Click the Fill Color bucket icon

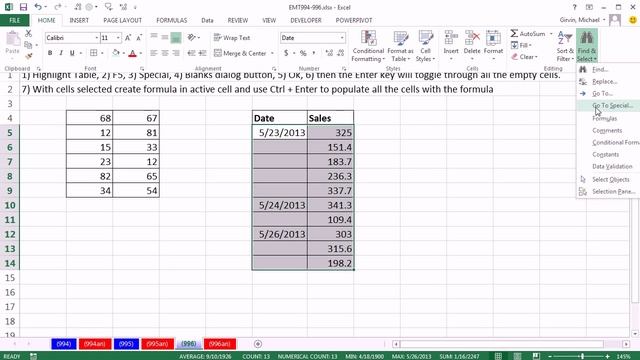pyautogui.click(x=116, y=53)
